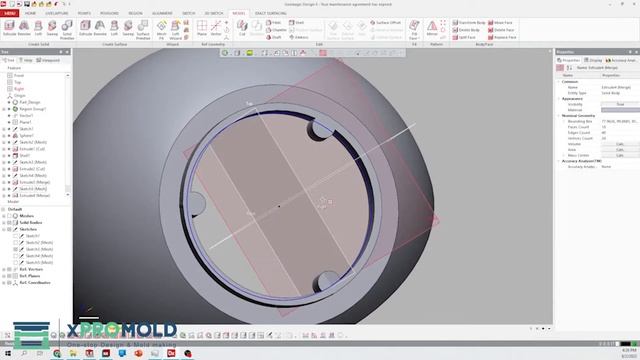Create a reference Plane
640x360 pixels.
[x=202, y=29]
